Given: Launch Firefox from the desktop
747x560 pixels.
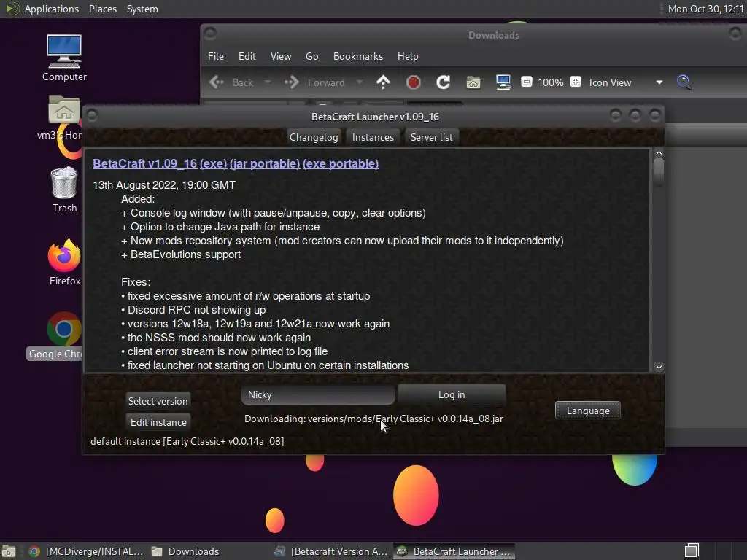Looking at the screenshot, I should point(64,262).
